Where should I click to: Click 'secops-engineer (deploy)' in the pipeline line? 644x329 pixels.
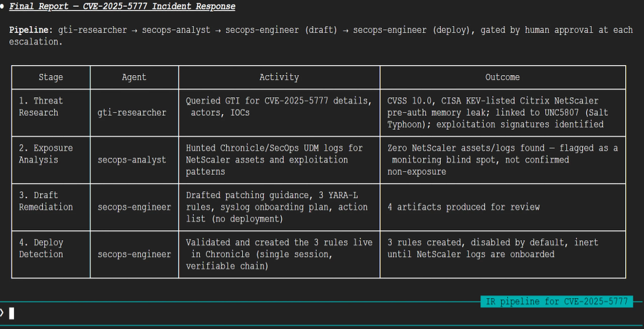tap(411, 30)
